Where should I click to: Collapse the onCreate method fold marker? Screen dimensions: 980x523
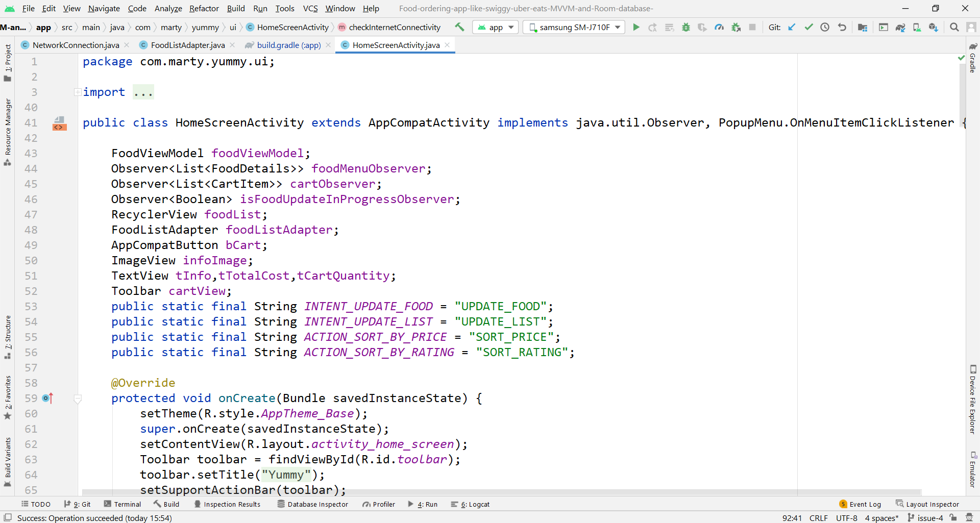[78, 399]
